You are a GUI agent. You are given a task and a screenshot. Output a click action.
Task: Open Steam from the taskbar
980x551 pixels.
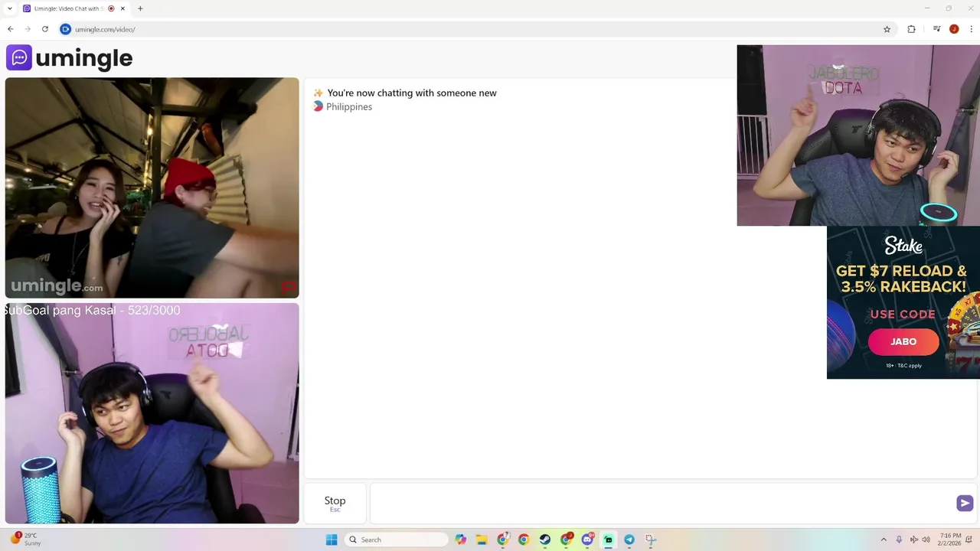coord(544,540)
